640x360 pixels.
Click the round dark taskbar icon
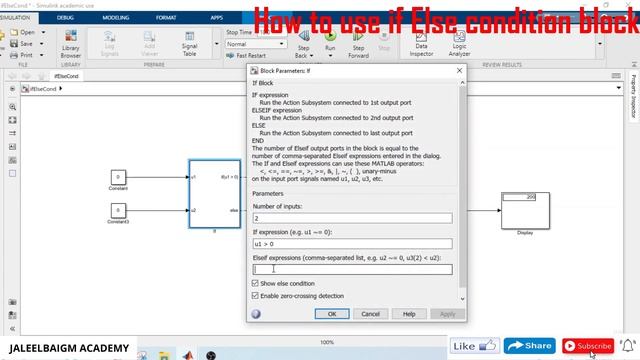211,356
